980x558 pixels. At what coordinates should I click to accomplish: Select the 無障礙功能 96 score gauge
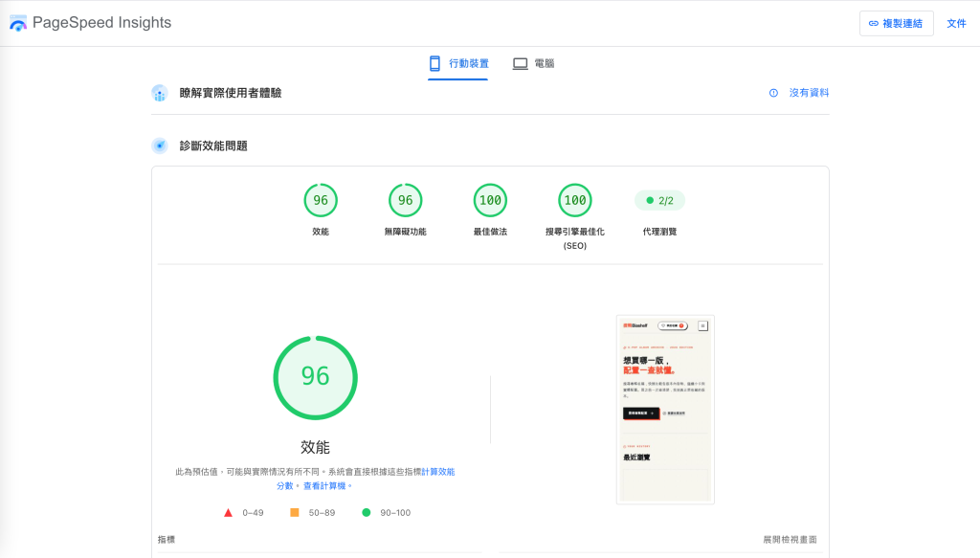[x=405, y=200]
